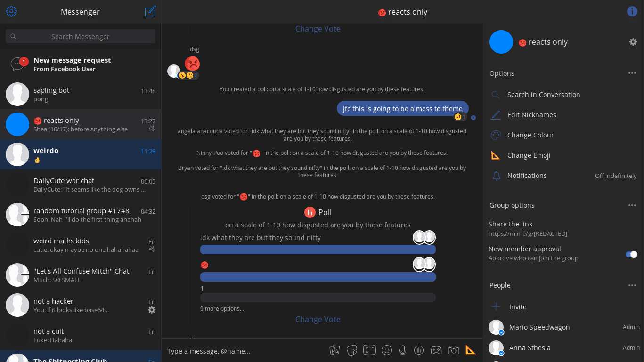
Task: Click Anna Sthesia in People list
Action: 563,348
